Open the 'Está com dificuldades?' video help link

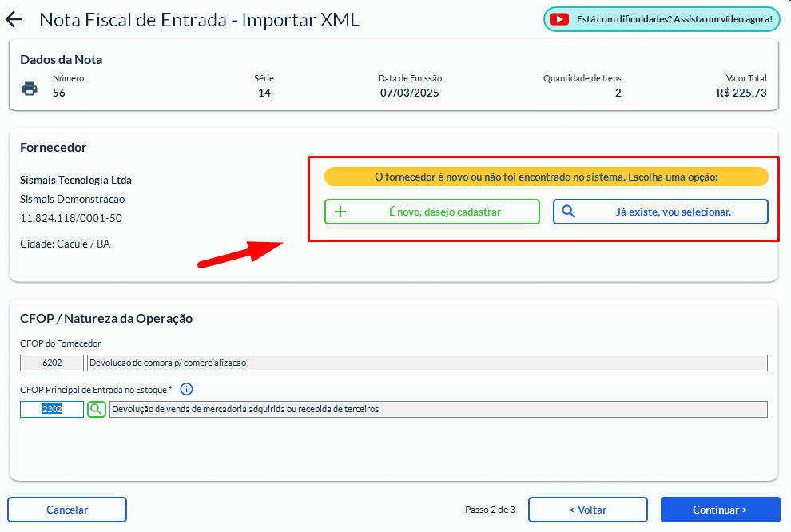point(674,19)
